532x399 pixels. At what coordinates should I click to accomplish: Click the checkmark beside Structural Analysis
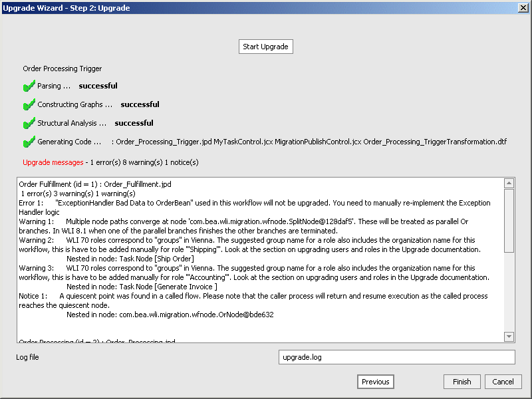click(x=29, y=123)
